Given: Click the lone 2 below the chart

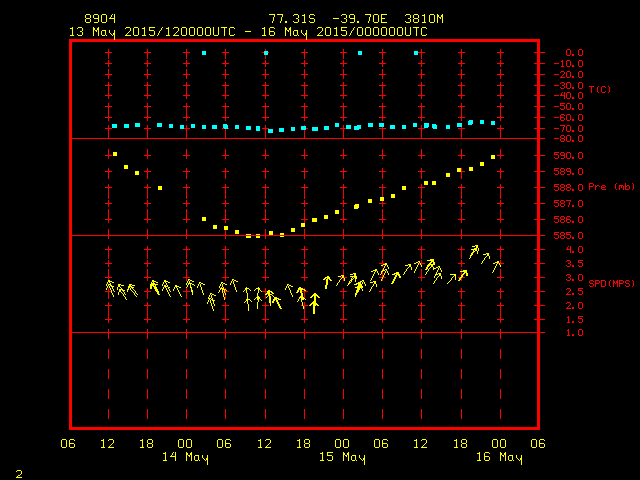Looking at the screenshot, I should pyautogui.click(x=19, y=474).
